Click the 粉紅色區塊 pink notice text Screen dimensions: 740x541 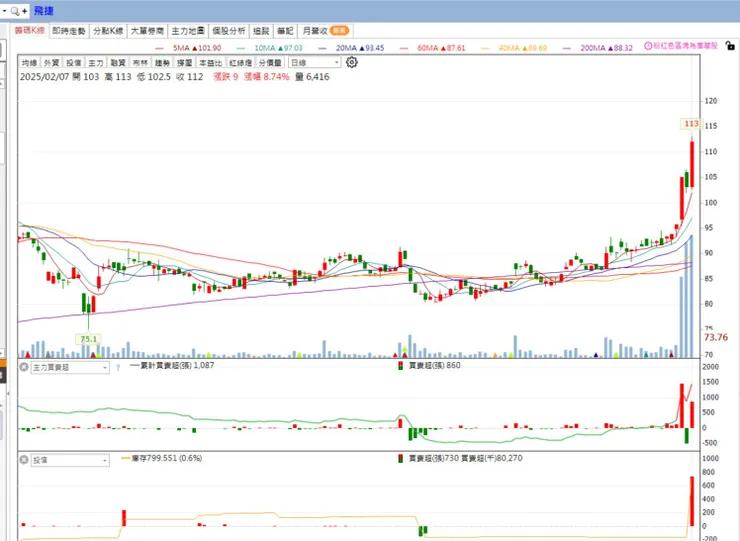(685, 46)
